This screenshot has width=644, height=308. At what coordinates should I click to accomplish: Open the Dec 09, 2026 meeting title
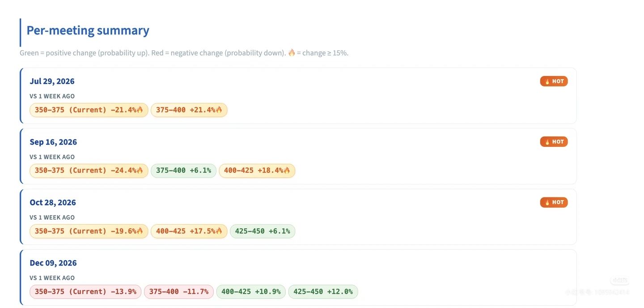click(x=53, y=263)
